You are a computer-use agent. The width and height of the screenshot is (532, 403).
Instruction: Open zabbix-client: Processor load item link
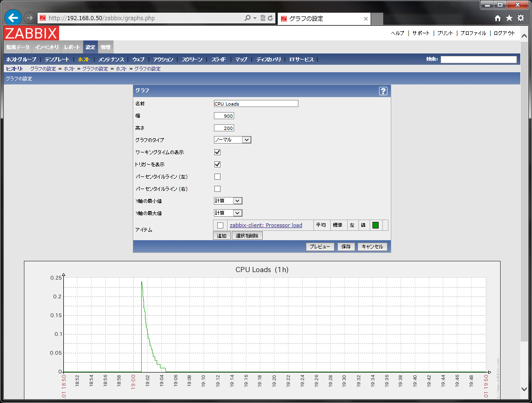(266, 225)
